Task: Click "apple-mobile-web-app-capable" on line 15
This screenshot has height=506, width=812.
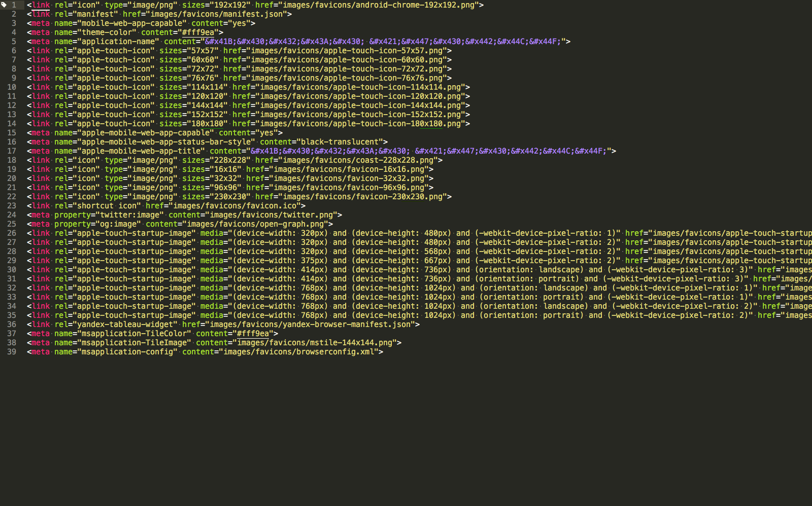Action: click(146, 133)
